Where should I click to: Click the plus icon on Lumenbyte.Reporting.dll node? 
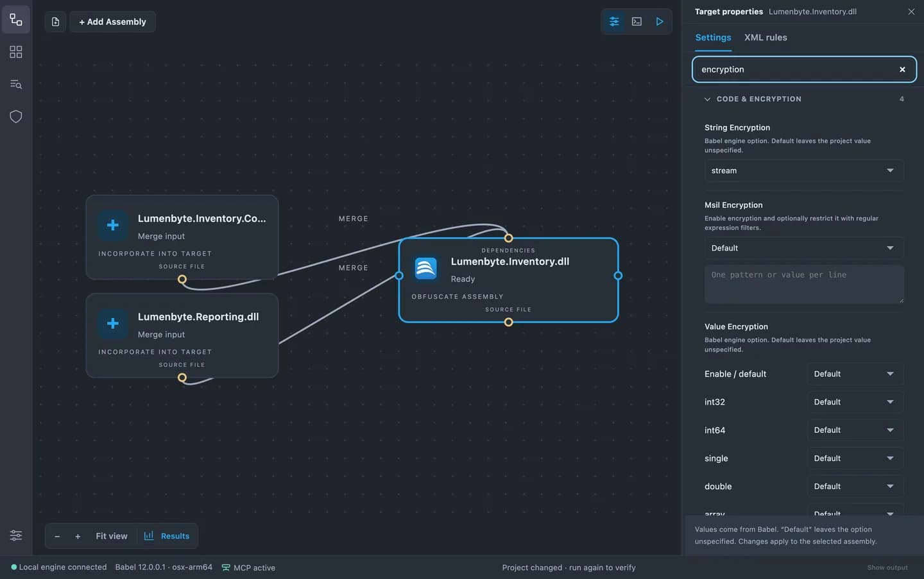point(112,323)
